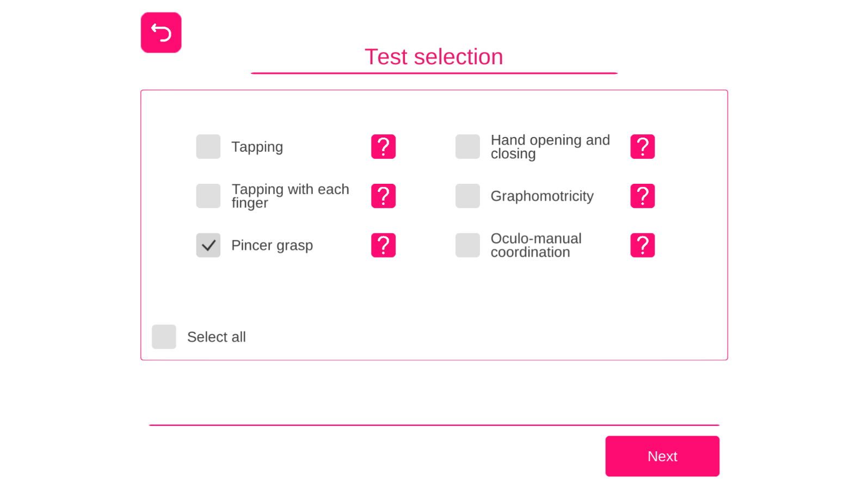
Task: Check the Tapping with each finger box
Action: point(208,196)
